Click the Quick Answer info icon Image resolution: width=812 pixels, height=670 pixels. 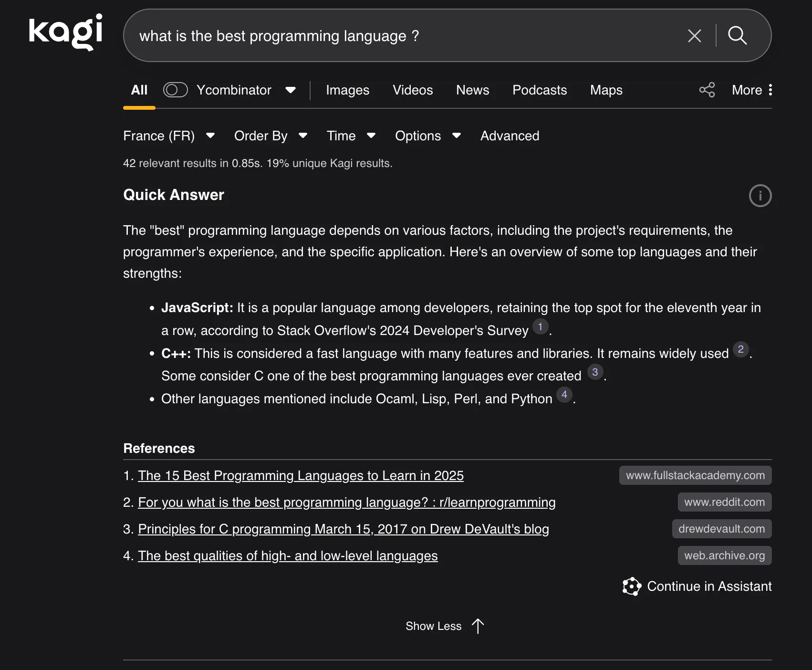(760, 196)
